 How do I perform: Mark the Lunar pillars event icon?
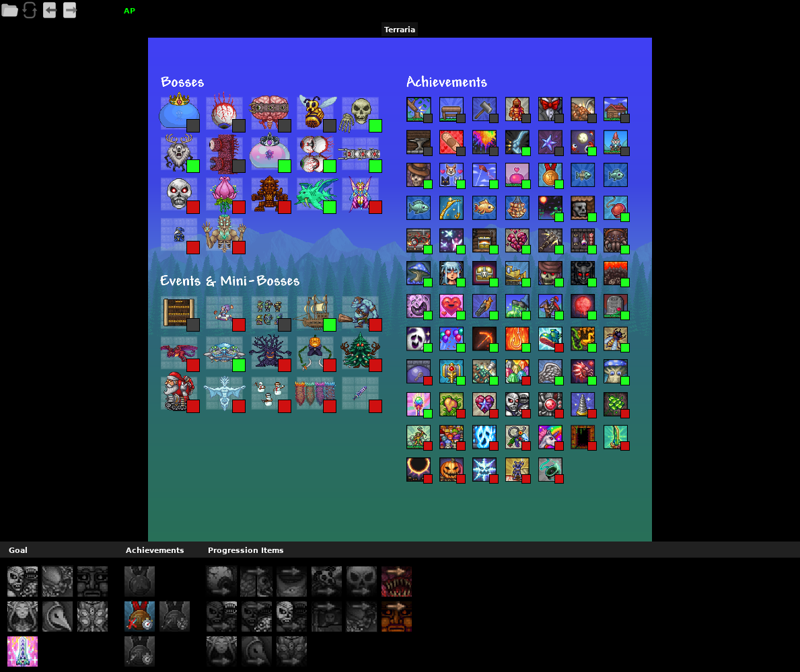(x=316, y=394)
